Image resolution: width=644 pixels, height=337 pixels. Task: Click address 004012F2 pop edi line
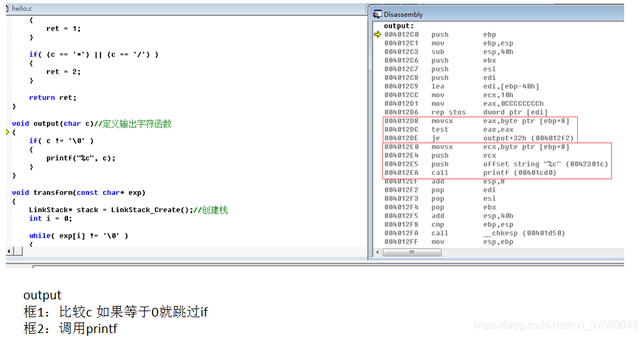440,190
